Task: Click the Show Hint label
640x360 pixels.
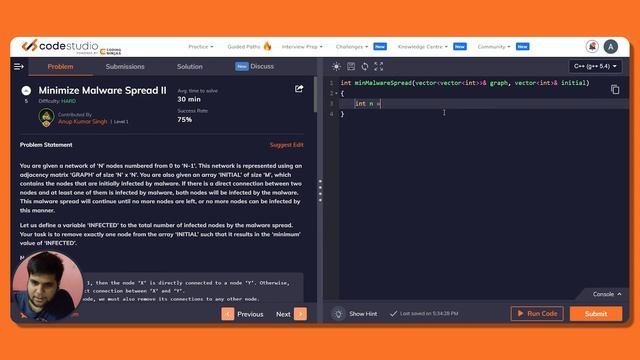Action: (x=363, y=314)
